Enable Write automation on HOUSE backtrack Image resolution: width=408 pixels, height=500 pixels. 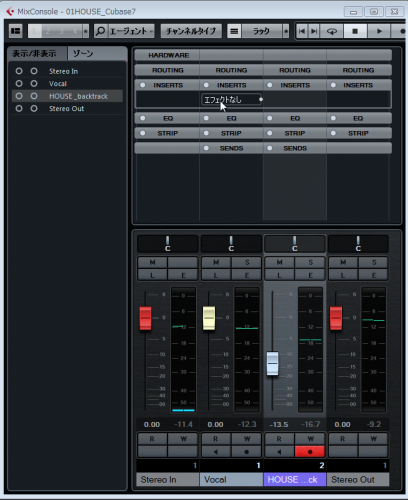pos(310,439)
